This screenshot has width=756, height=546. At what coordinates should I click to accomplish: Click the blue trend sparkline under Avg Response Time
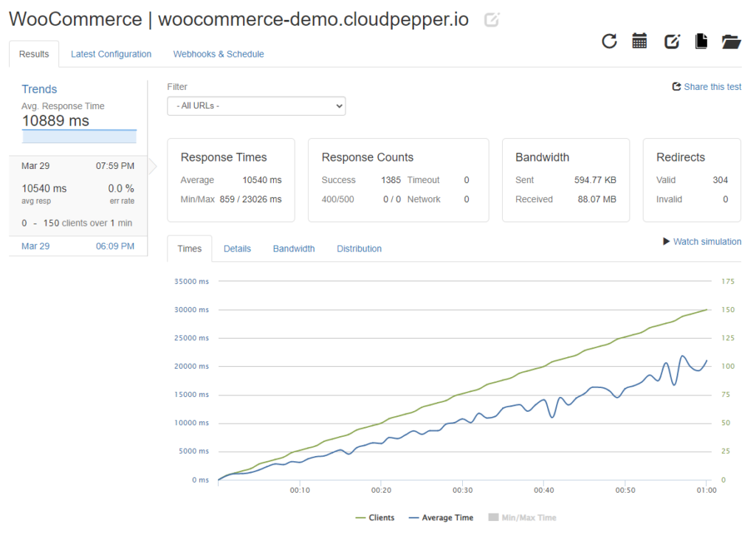tap(79, 136)
